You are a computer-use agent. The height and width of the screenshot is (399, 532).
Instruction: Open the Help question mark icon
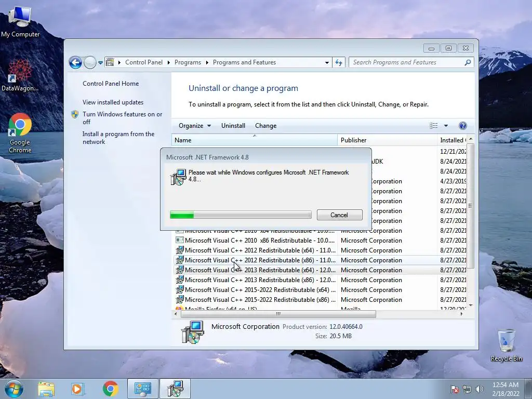(x=462, y=126)
